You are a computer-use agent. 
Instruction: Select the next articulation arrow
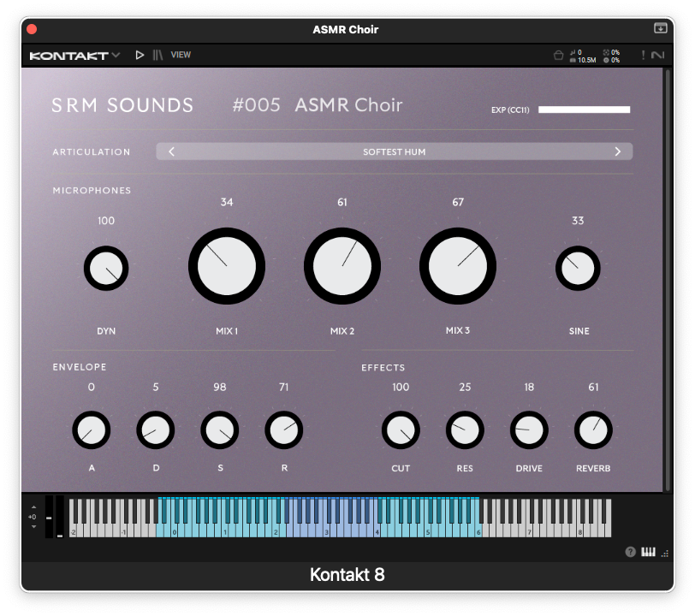point(618,151)
